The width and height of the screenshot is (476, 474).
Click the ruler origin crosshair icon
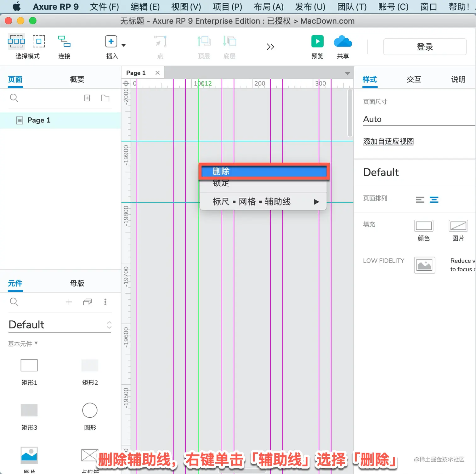126,83
